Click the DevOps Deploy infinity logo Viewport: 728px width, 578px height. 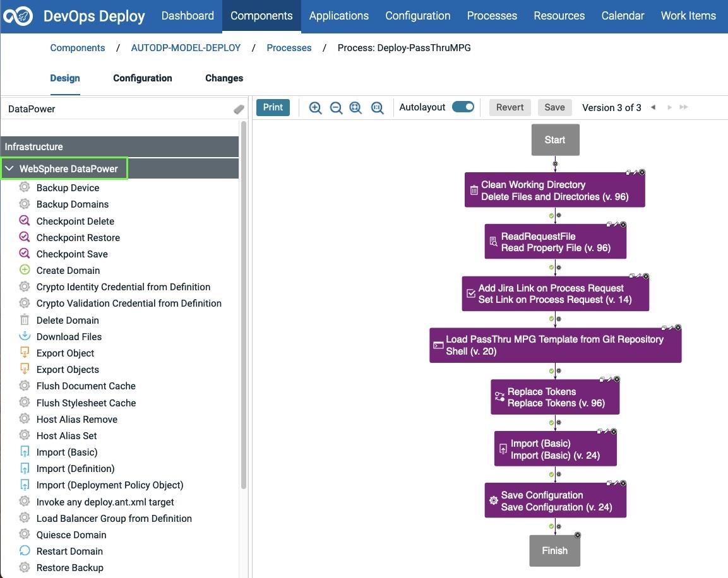(19, 16)
